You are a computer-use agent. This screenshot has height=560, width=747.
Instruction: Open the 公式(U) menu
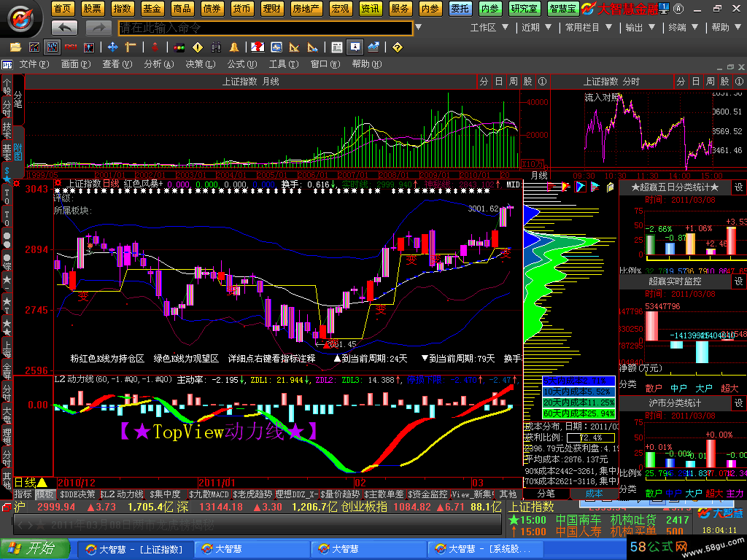[x=242, y=64]
